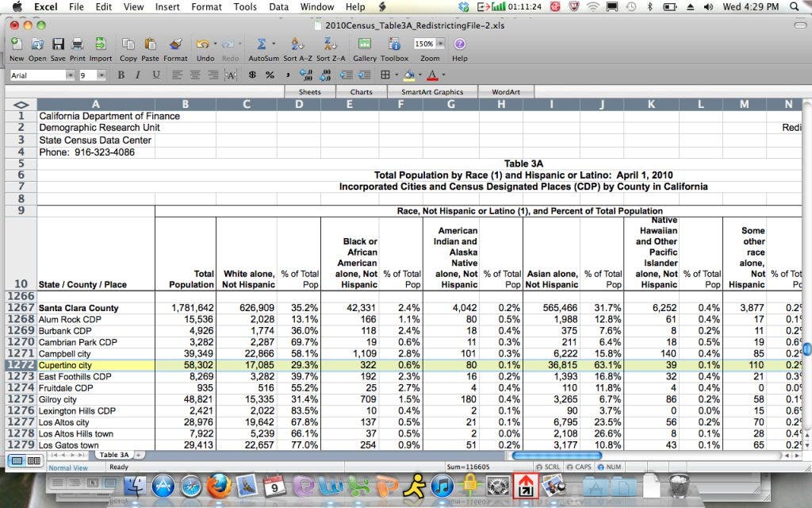812x508 pixels.
Task: Sort ascending with Sort A-Z
Action: pyautogui.click(x=297, y=44)
